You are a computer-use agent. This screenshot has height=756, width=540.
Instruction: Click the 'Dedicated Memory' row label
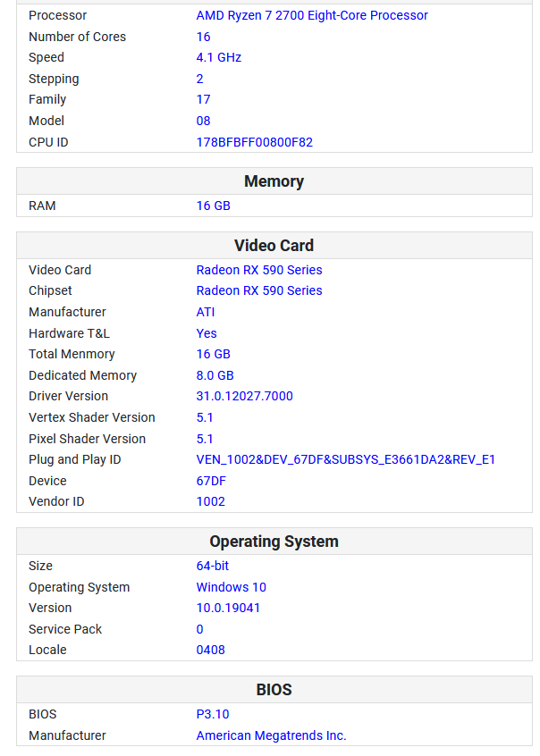[82, 375]
